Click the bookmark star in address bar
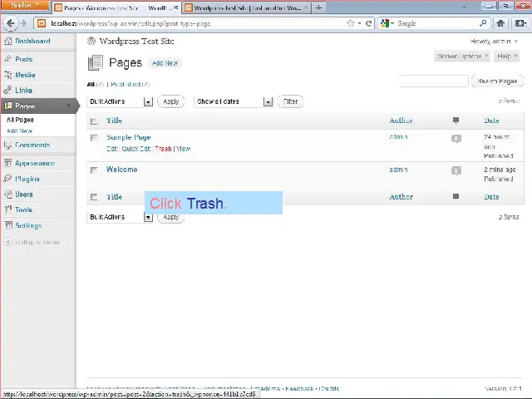 pos(350,23)
